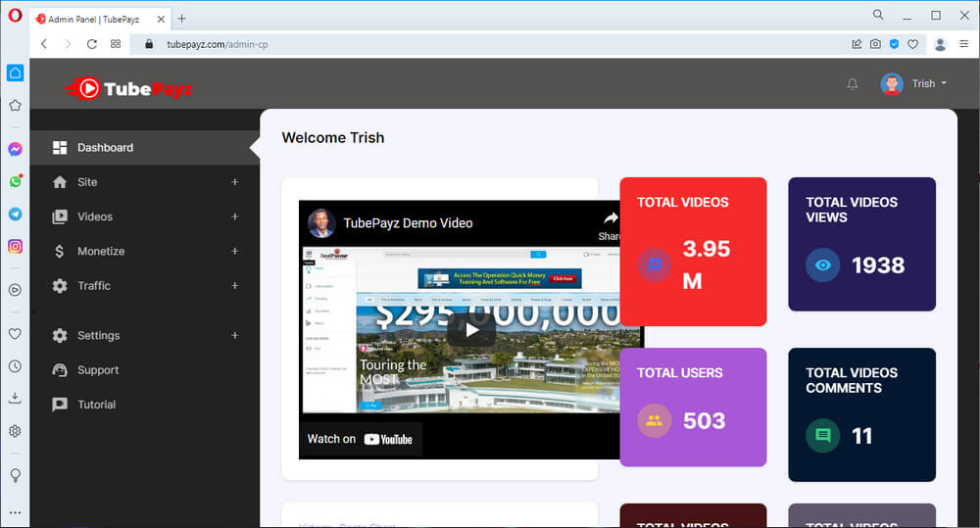The width and height of the screenshot is (980, 528).
Task: Open Facebook Messenger in Opera sidebar
Action: [x=15, y=149]
